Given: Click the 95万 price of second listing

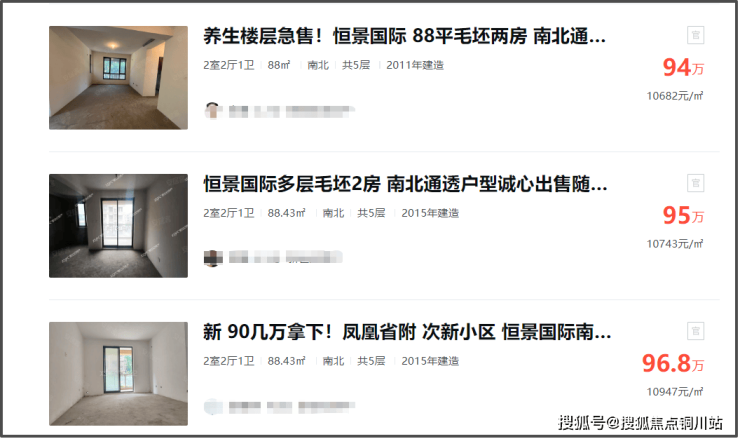Looking at the screenshot, I should coord(683,216).
